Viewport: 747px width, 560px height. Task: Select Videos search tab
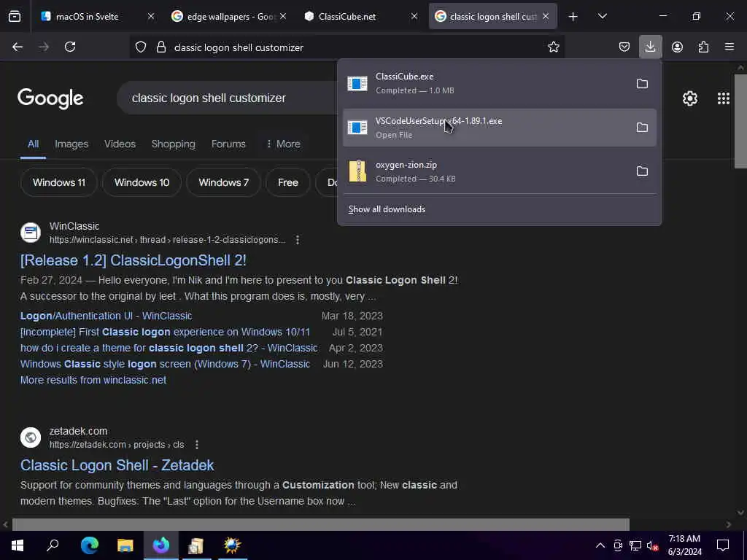pos(120,144)
